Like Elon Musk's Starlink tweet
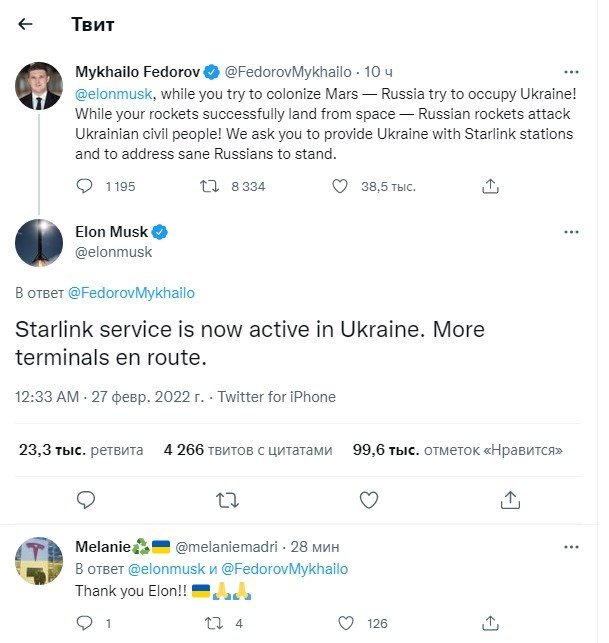 pos(369,498)
